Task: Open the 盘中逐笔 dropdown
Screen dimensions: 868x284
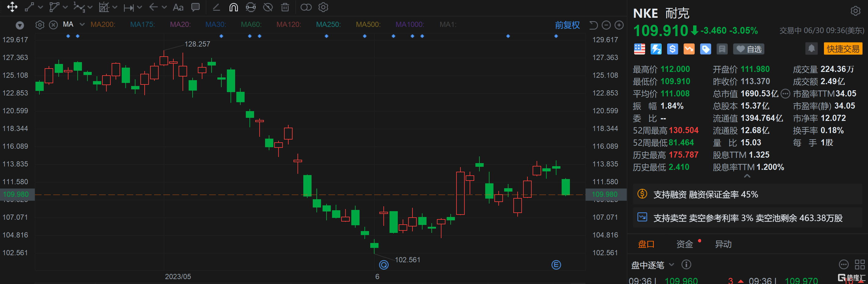Action: [652, 265]
